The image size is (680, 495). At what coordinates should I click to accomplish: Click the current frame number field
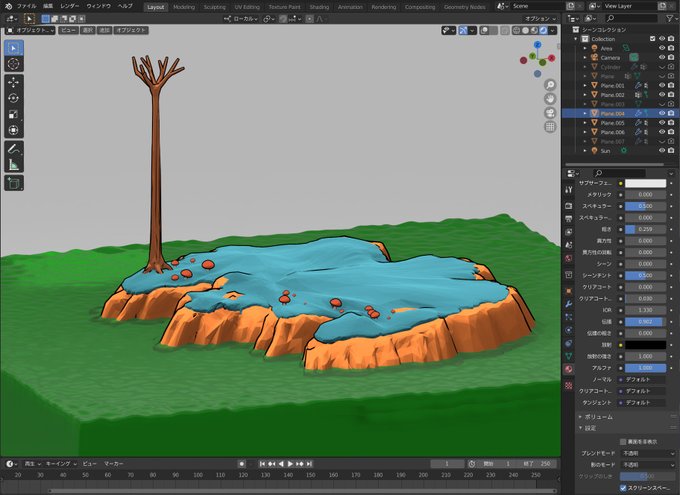pos(447,464)
